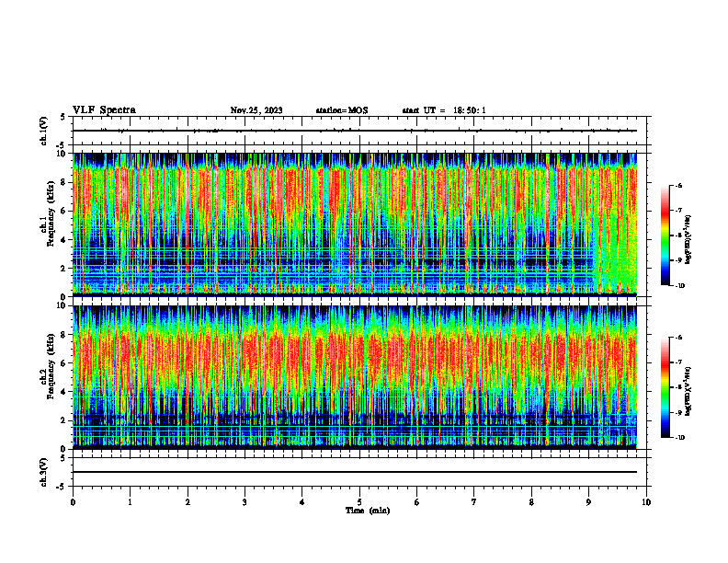728x563 pixels.
Task: Click the ch.2 "Frequency (kHz)" axis label
Action: 51,366
